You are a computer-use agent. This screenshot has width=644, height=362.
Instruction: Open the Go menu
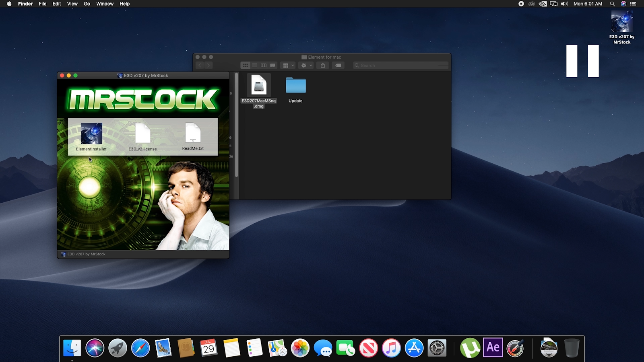[87, 4]
